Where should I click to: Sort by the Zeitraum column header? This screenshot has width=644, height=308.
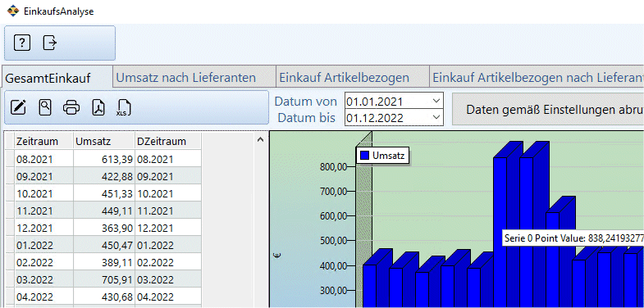pos(43,141)
